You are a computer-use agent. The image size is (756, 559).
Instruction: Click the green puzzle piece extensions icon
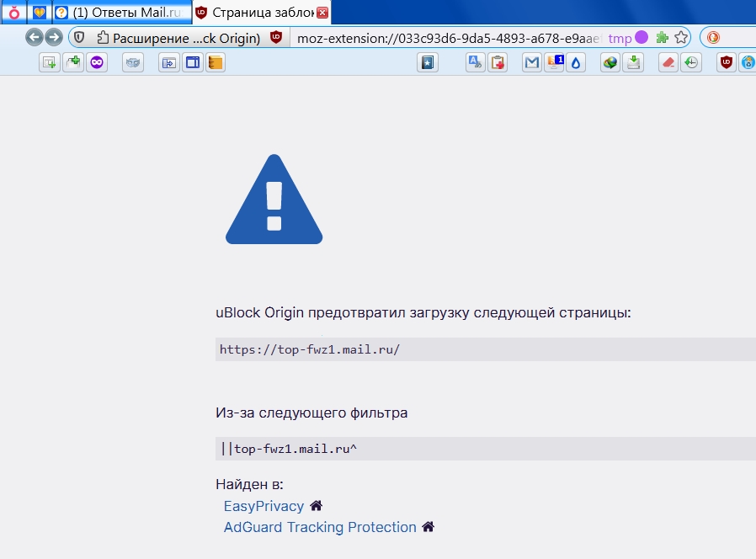pyautogui.click(x=663, y=38)
